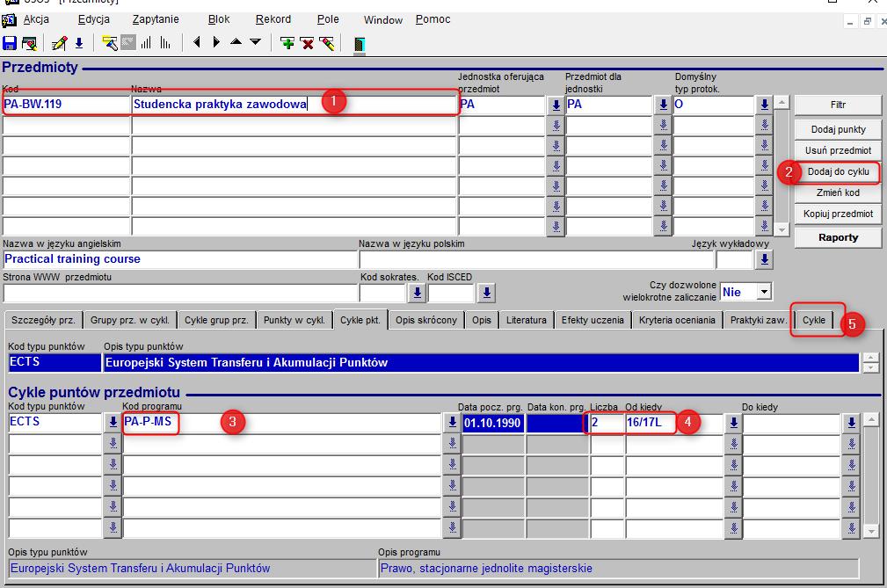Select the Cykle pkt. tab

pos(360,319)
